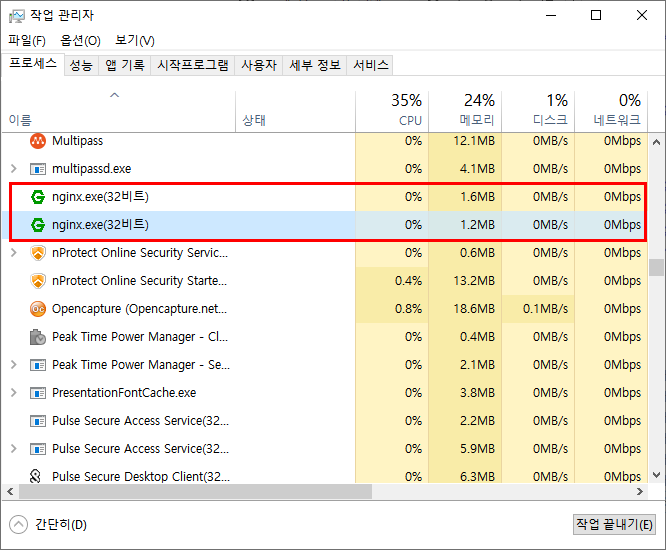
Task: Switch to the 성능 tab
Action: pyautogui.click(x=81, y=65)
